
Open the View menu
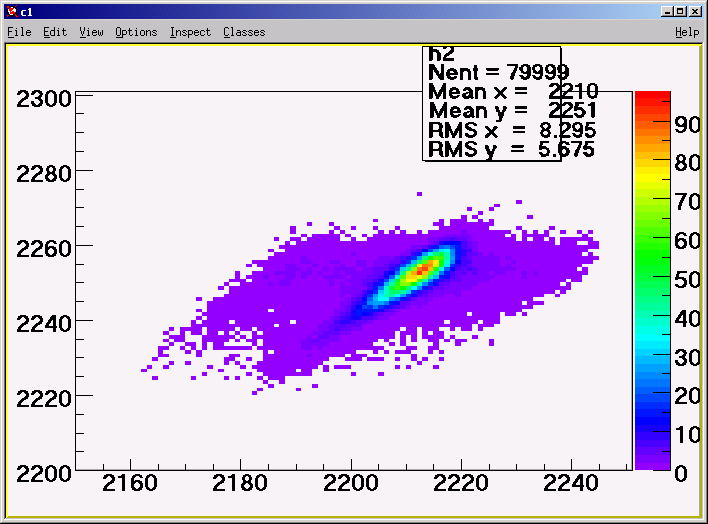pyautogui.click(x=91, y=32)
